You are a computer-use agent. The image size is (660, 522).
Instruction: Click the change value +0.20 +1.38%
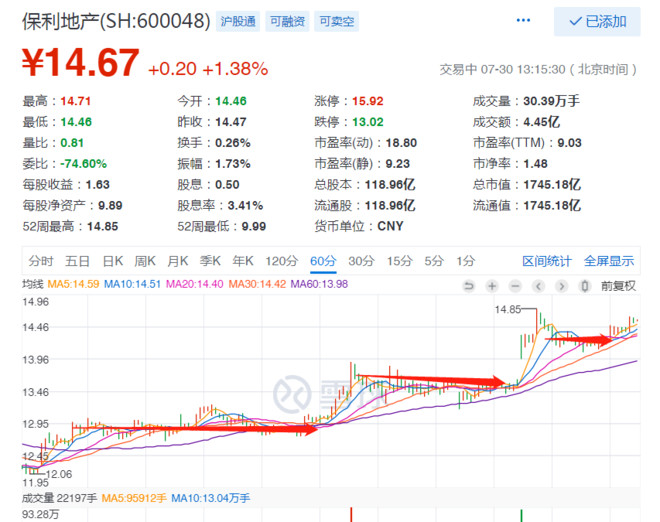[x=208, y=69]
